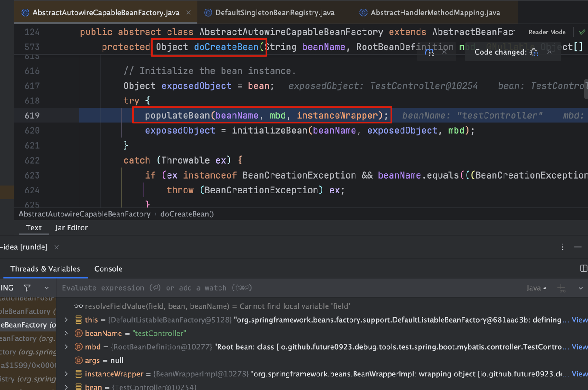Click the add to watches icon
The height and width of the screenshot is (390, 588).
[561, 288]
